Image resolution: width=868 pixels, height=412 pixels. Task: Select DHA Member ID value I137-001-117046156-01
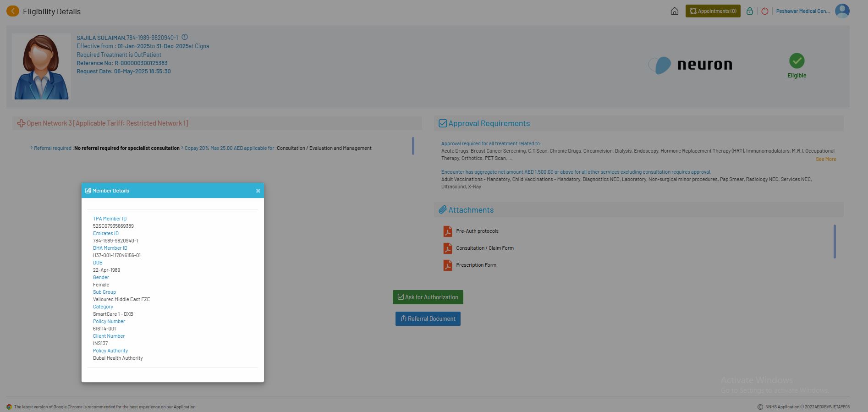[117, 255]
